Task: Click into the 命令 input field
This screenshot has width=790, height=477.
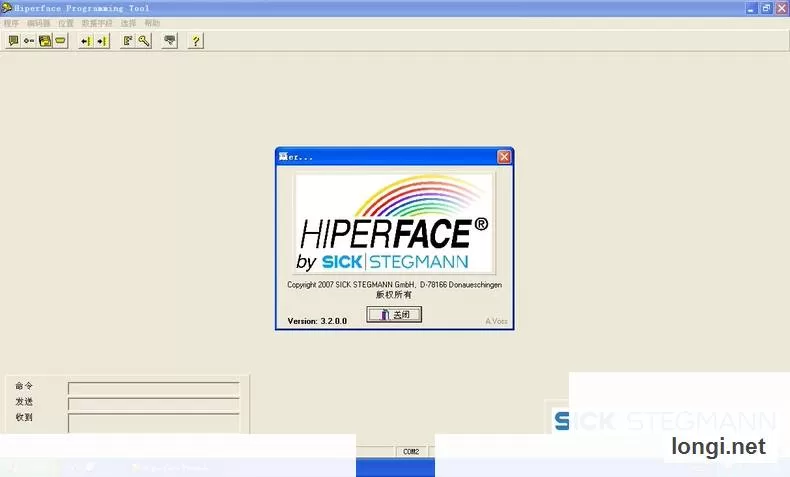Action: click(x=154, y=388)
